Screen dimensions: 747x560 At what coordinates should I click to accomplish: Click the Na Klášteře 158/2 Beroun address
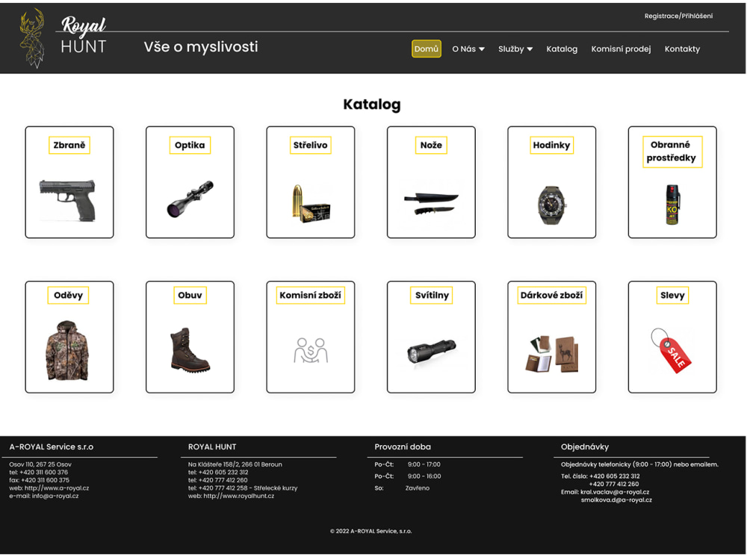coord(235,464)
